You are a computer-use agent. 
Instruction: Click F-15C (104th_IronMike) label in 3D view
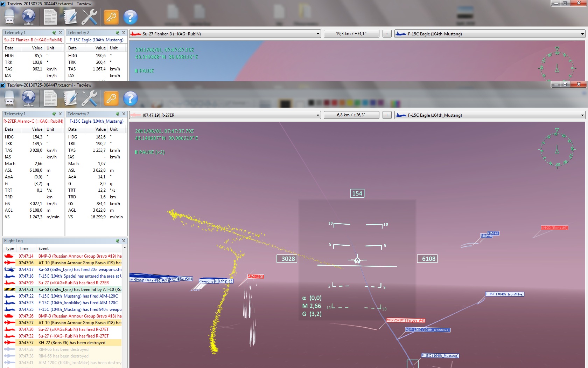[504, 294]
